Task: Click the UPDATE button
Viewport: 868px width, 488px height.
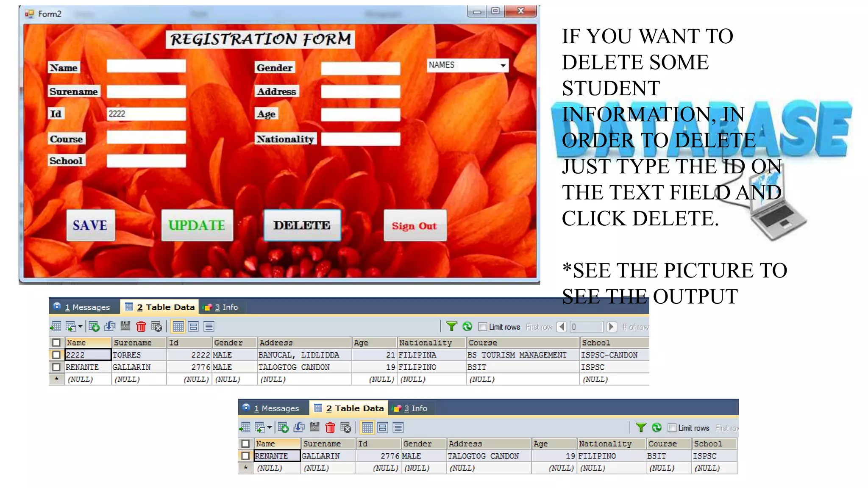Action: click(x=197, y=225)
